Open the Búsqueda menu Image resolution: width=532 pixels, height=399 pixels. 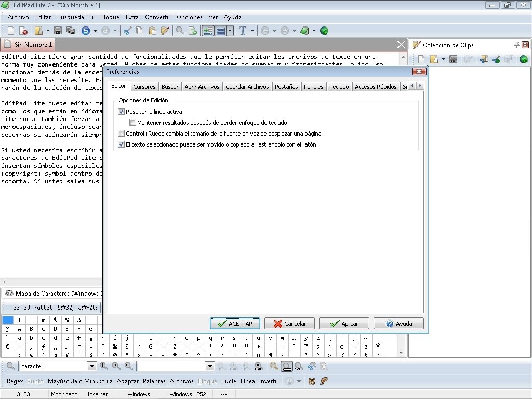click(x=71, y=17)
